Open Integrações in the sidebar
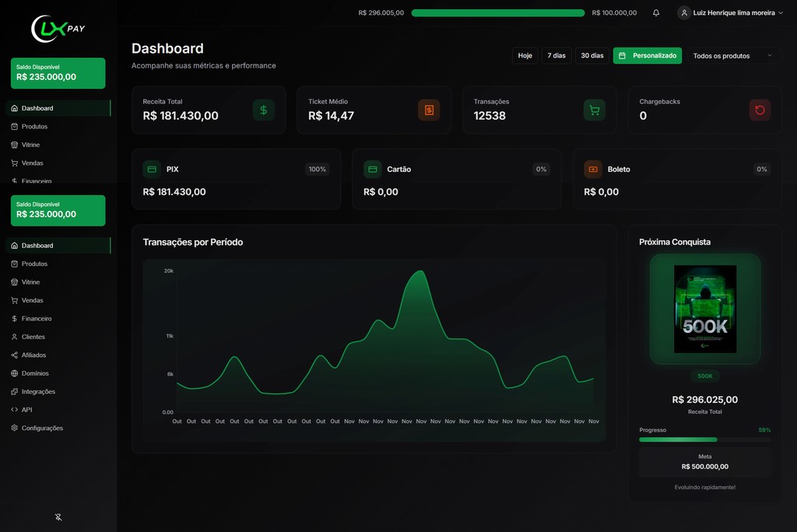Image resolution: width=797 pixels, height=532 pixels. 58,392
